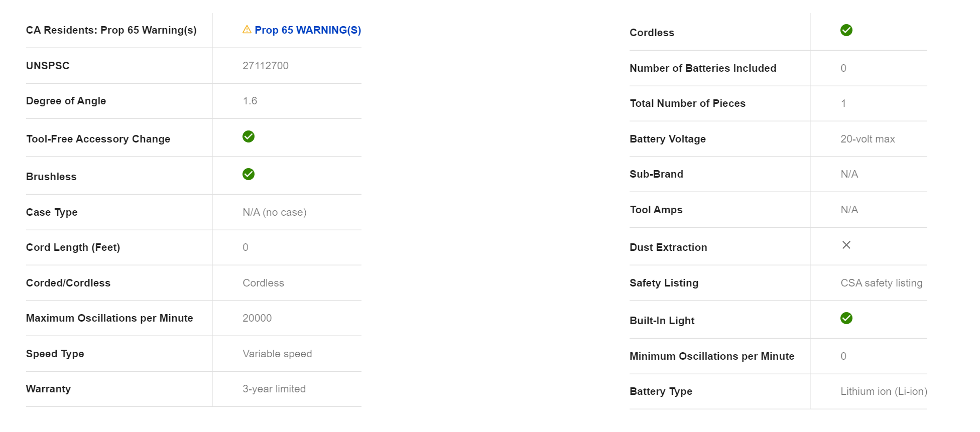Viewport: 980px width, 432px height.
Task: Click the Prop 65 warning triangle icon
Action: 247,30
